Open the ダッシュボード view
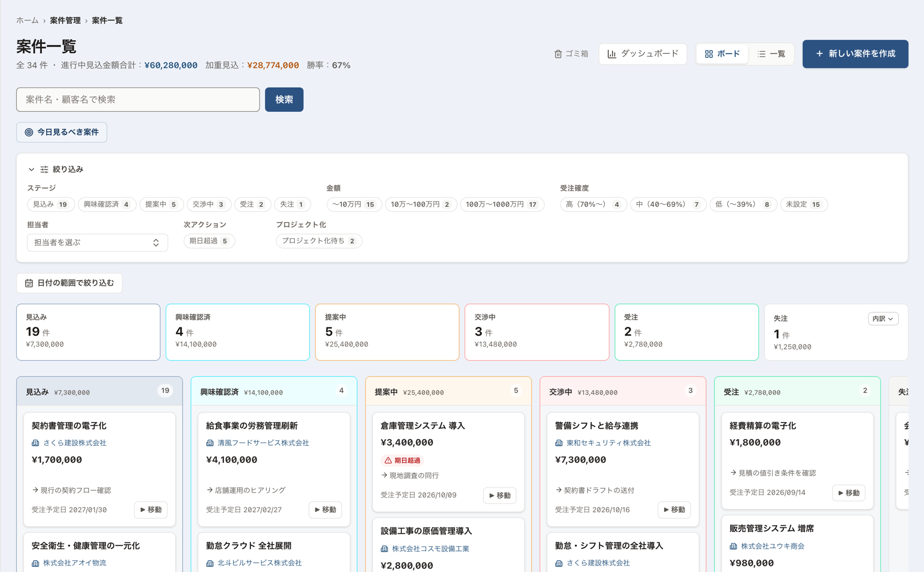Image resolution: width=924 pixels, height=572 pixels. click(643, 54)
